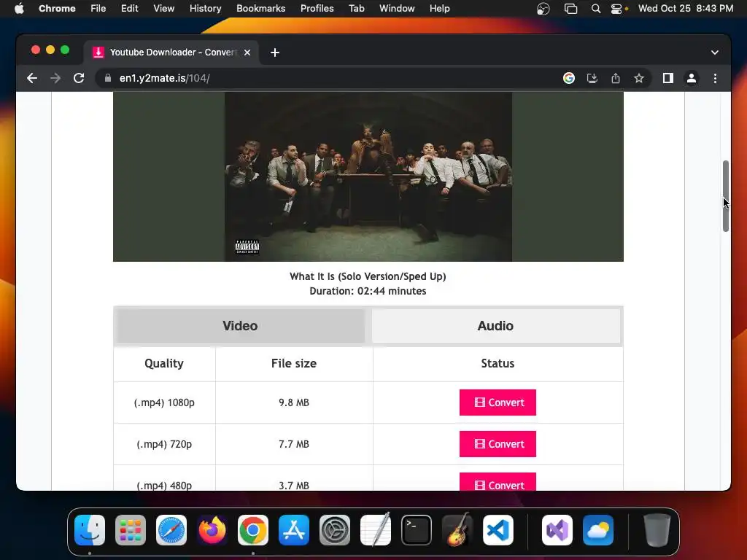The image size is (747, 560).
Task: Click the 'Status' column header
Action: pyautogui.click(x=498, y=363)
